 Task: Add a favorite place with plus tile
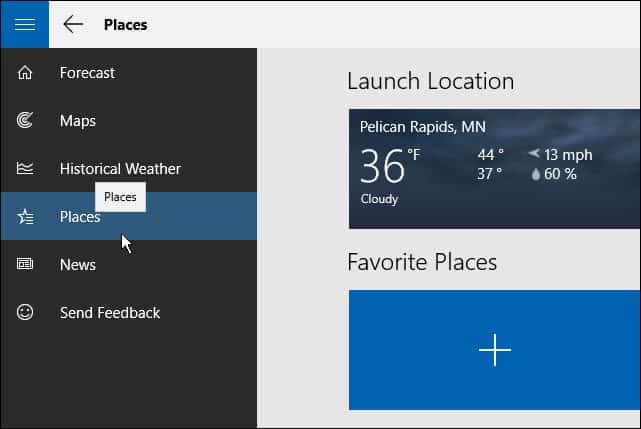495,350
